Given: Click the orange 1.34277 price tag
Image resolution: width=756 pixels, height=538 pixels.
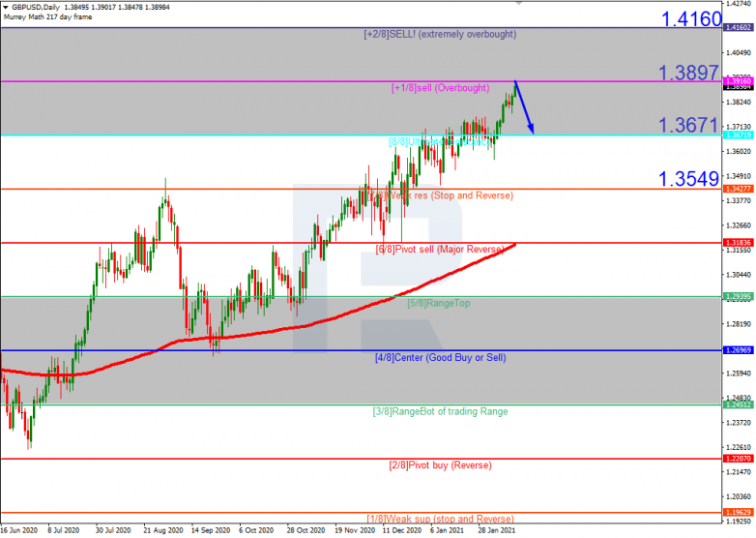Looking at the screenshot, I should [x=739, y=189].
